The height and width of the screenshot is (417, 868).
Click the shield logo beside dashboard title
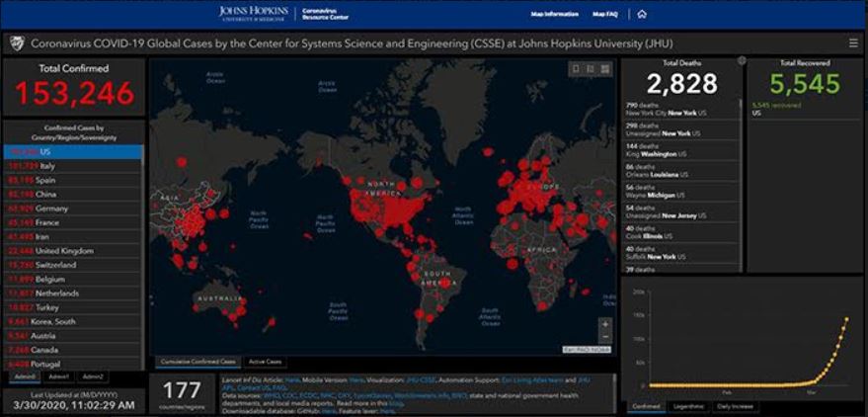click(17, 43)
